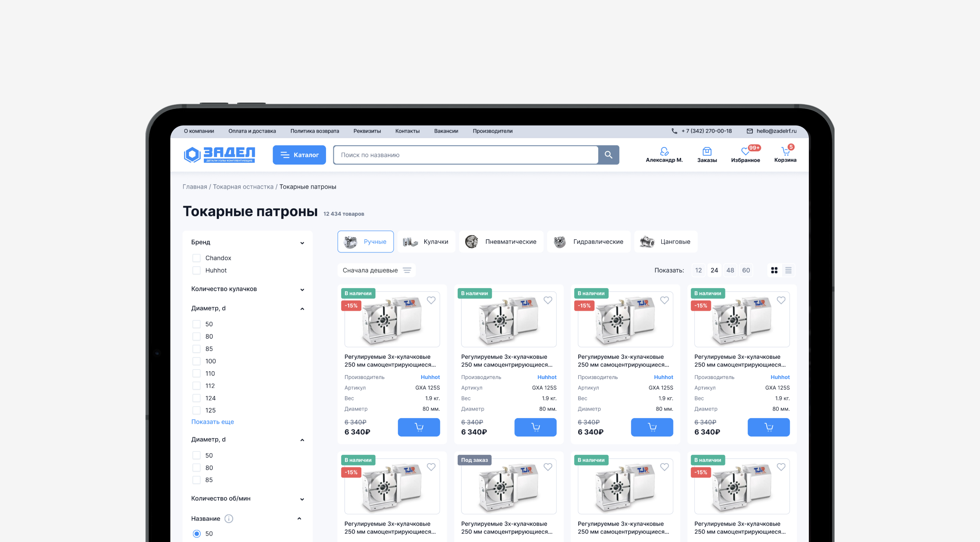Click the search by name field
980x542 pixels.
465,155
